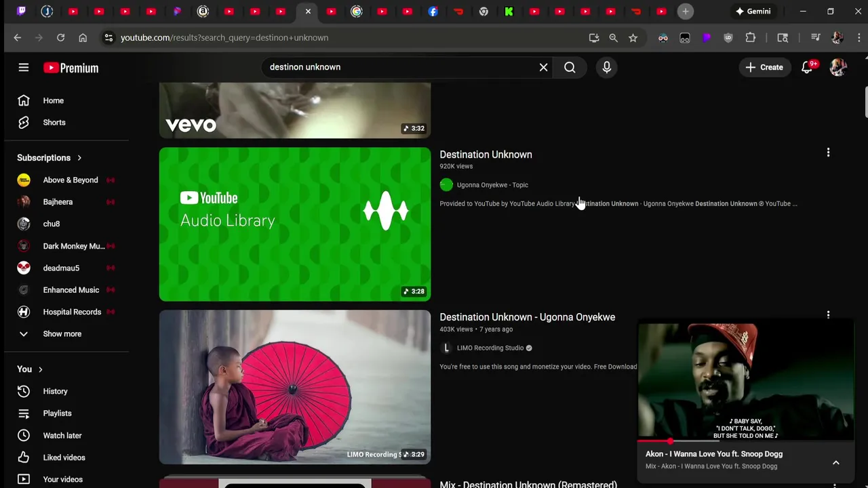
Task: Open the Chrome profile avatar
Action: pyautogui.click(x=837, y=38)
